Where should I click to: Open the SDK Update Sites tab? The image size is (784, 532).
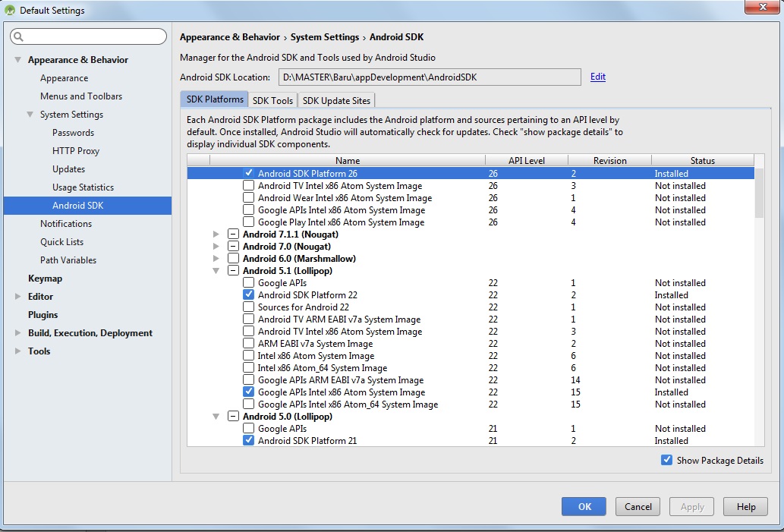[x=336, y=100]
